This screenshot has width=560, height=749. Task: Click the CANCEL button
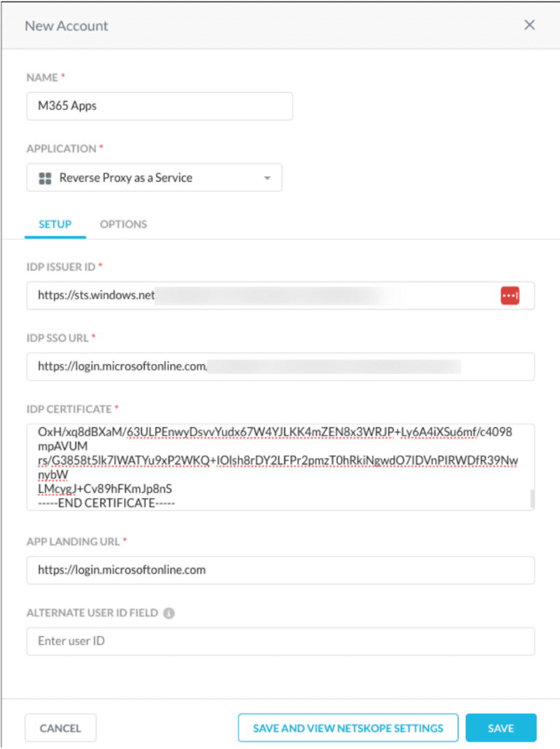pyautogui.click(x=61, y=727)
